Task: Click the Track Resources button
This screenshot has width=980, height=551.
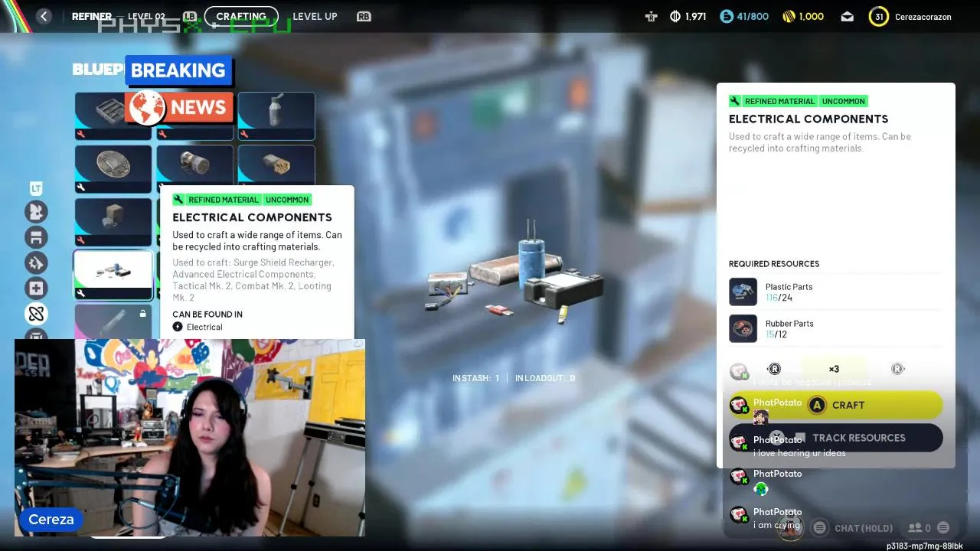Action: click(836, 438)
